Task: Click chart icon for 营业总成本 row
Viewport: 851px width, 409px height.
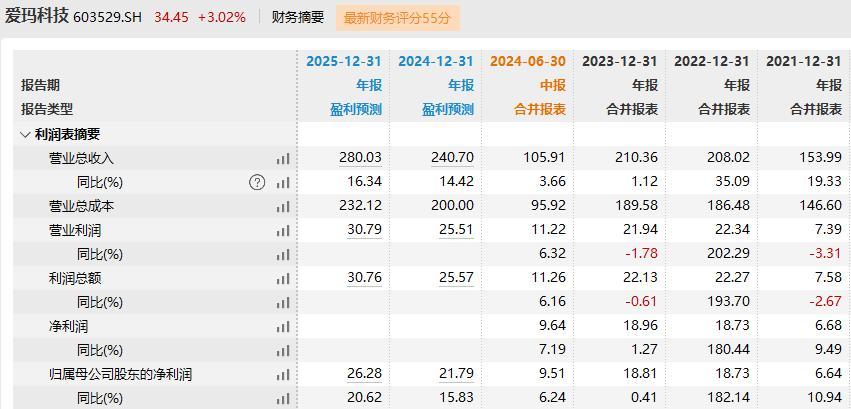Action: click(283, 206)
